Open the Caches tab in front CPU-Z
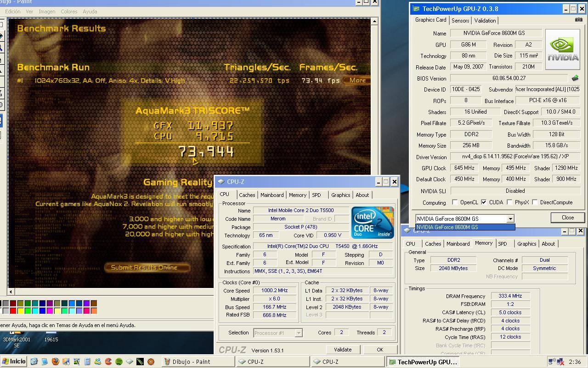This screenshot has height=368, width=588. click(x=247, y=195)
